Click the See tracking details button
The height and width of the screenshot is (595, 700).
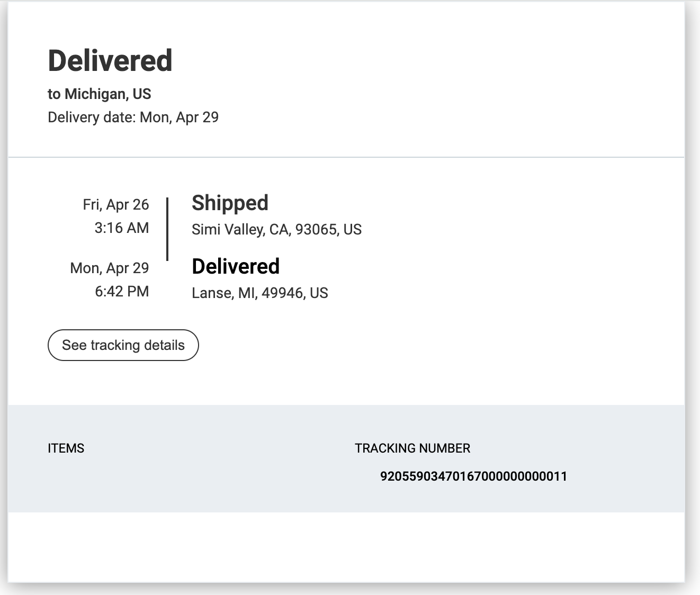click(x=123, y=345)
